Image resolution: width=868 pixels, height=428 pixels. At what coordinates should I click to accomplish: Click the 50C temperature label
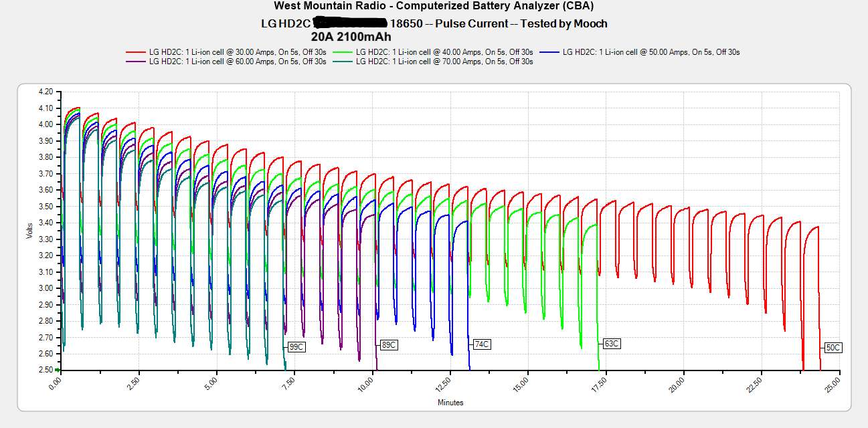833,348
